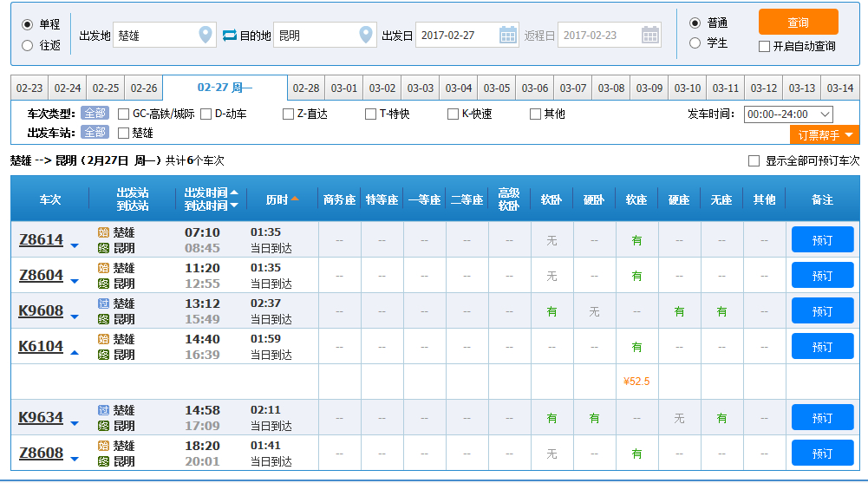Click the destination station location pin icon
The height and width of the screenshot is (483, 868).
pos(367,35)
